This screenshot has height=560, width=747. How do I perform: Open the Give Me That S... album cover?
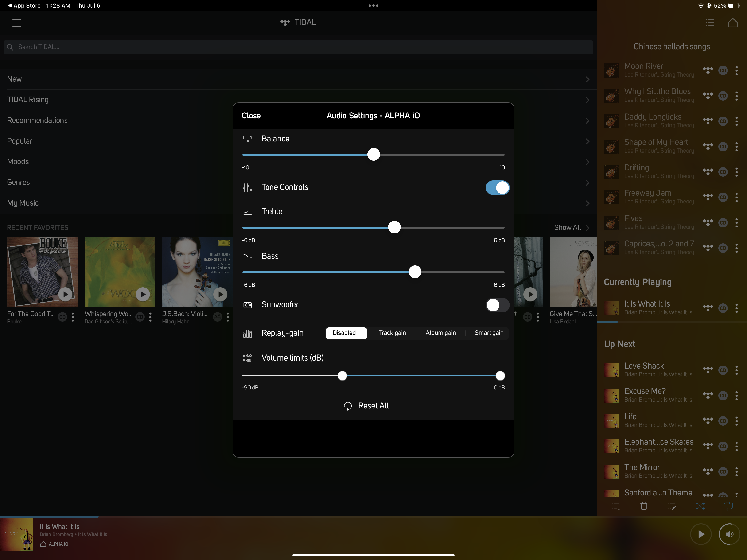(573, 272)
